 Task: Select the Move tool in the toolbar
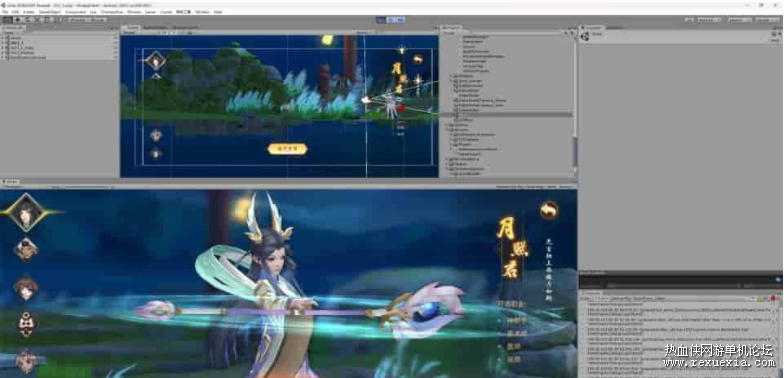point(17,20)
